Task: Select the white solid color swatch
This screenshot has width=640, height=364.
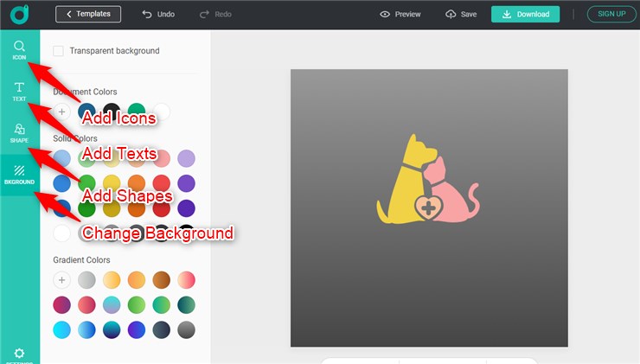Action: click(x=61, y=233)
